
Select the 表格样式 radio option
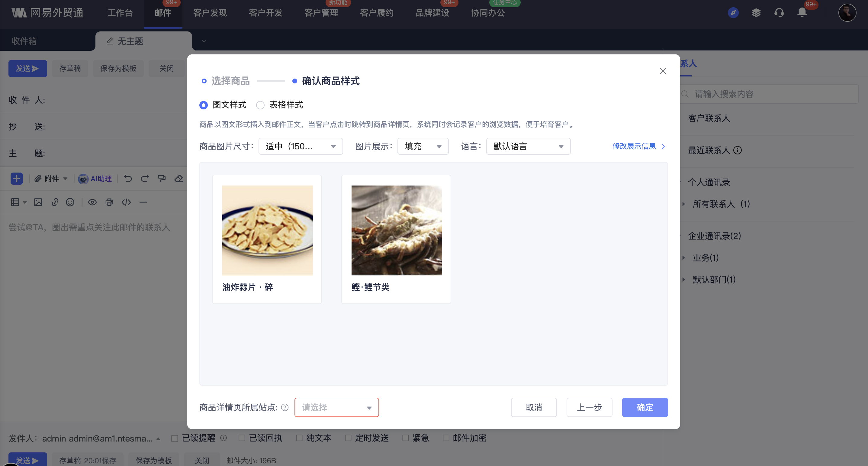[x=260, y=105]
